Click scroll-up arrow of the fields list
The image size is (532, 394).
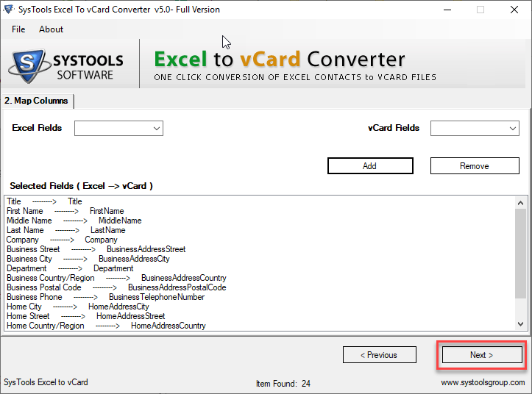pos(521,203)
